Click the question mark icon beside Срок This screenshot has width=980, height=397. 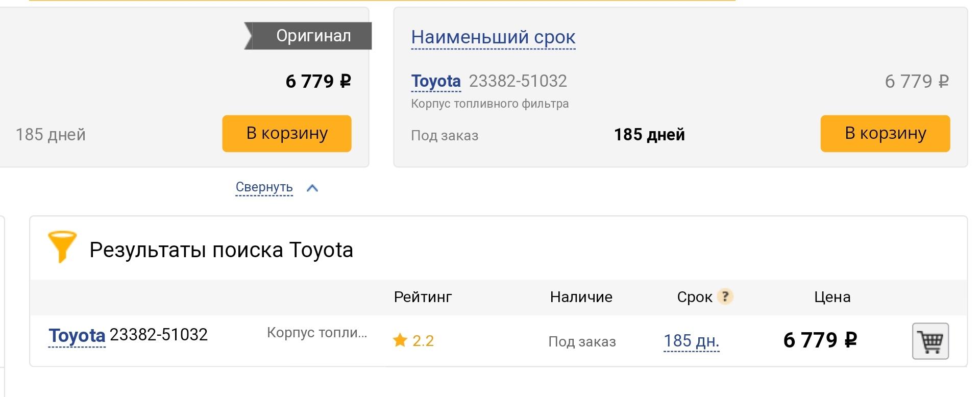pos(725,296)
